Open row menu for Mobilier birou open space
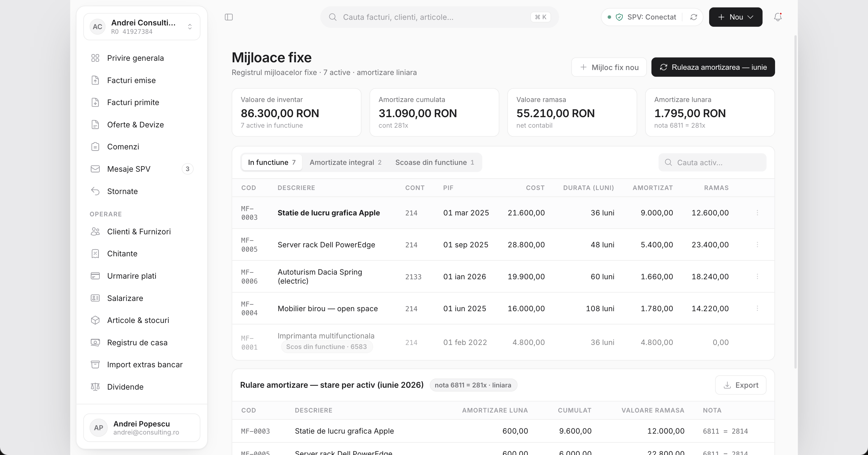 pyautogui.click(x=757, y=308)
